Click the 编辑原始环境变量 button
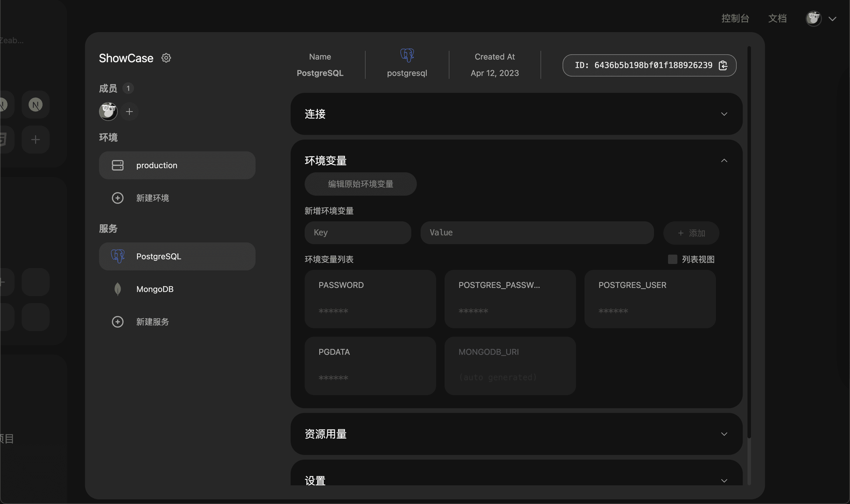This screenshot has width=850, height=504. [360, 184]
